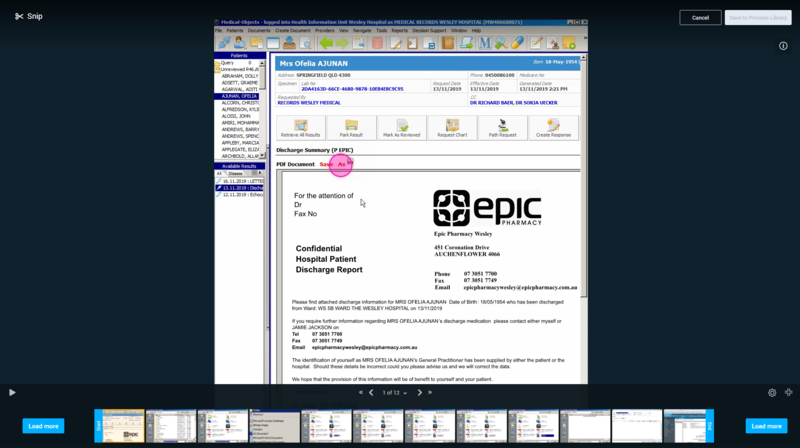Click the magnifier with green arrow icon
This screenshot has height=448, width=800.
click(x=501, y=43)
